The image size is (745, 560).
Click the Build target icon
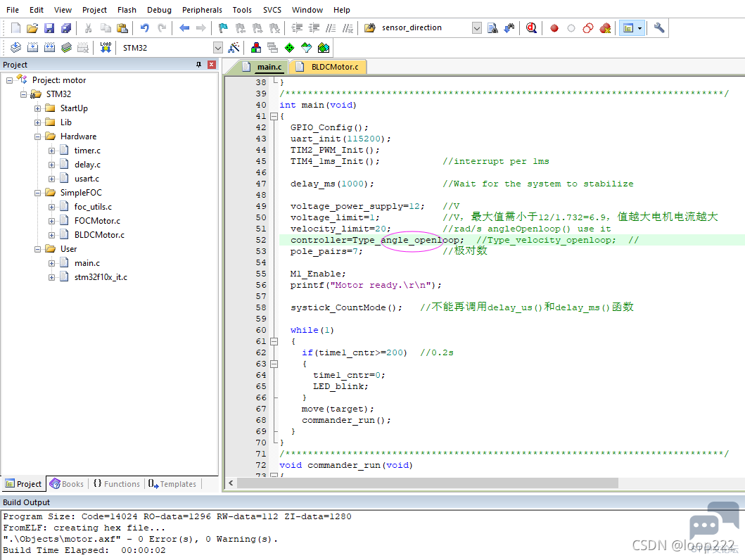click(x=33, y=48)
